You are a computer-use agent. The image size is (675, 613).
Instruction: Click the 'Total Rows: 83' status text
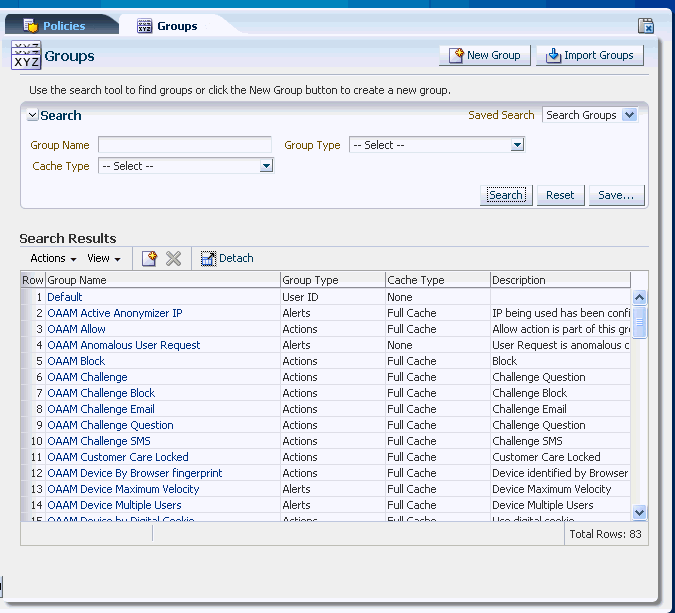point(605,534)
